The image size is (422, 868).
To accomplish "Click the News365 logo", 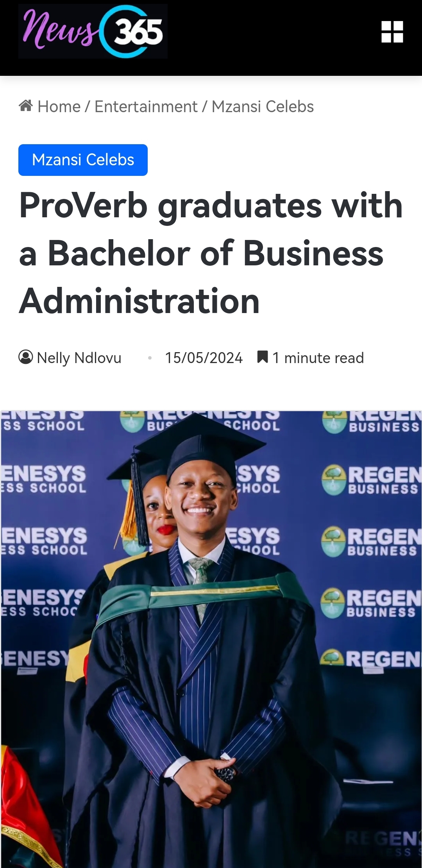I will coord(93,32).
